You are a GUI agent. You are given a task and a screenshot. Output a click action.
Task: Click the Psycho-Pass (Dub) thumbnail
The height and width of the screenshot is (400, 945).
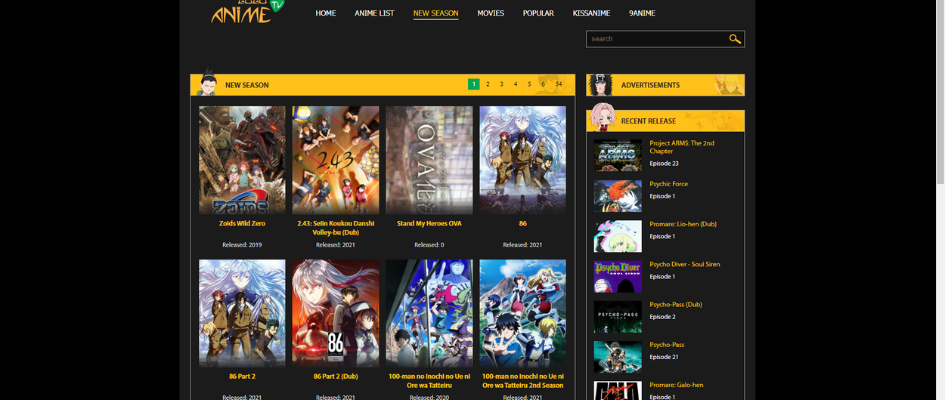[618, 317]
